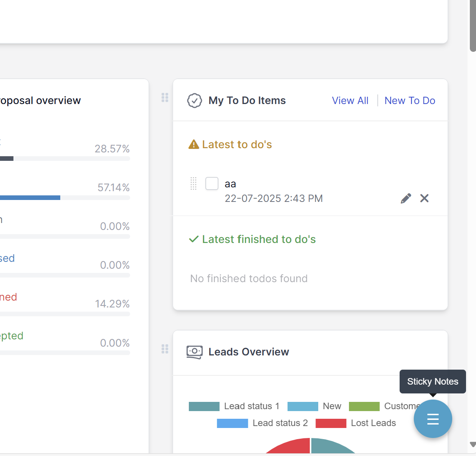Mark the aa todo checkbox as finished
Viewport: 476px width, 456px height.
pyautogui.click(x=212, y=183)
